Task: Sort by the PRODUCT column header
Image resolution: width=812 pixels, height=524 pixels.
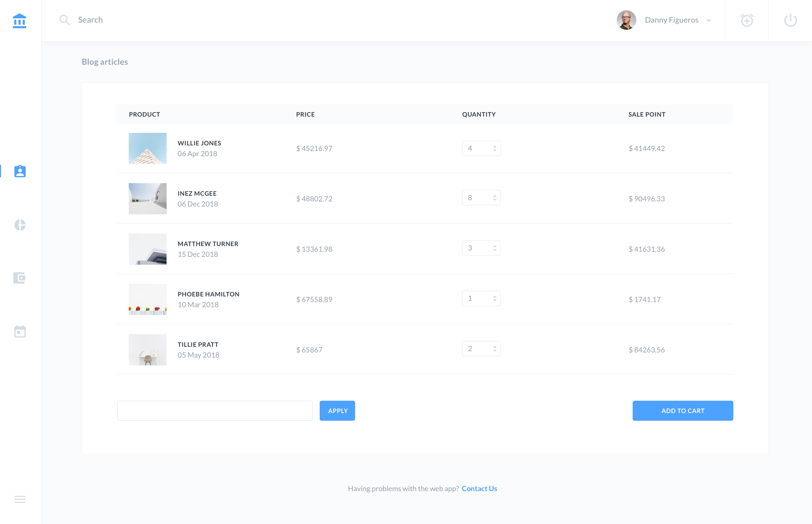Action: (x=144, y=114)
